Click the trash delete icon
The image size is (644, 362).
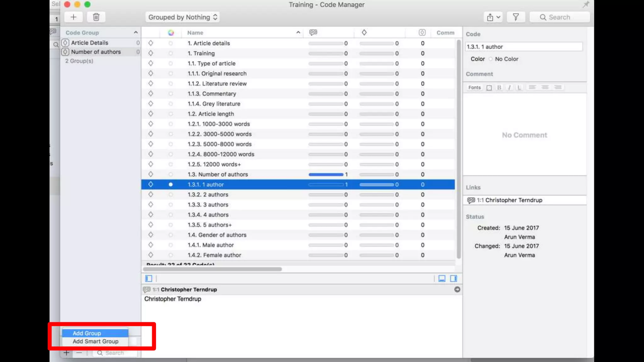coord(96,17)
